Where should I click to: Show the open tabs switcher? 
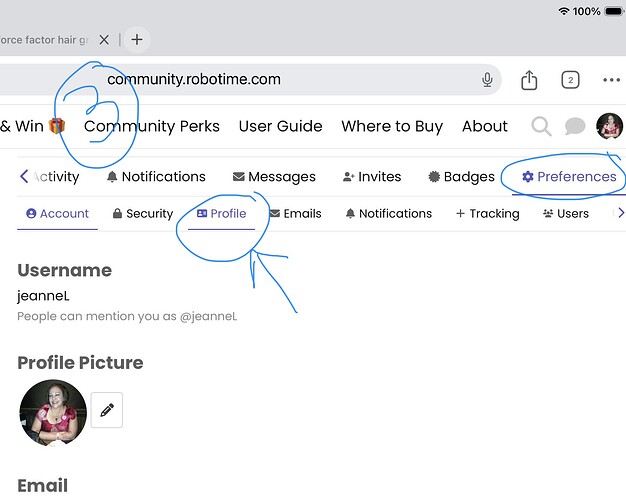click(570, 80)
